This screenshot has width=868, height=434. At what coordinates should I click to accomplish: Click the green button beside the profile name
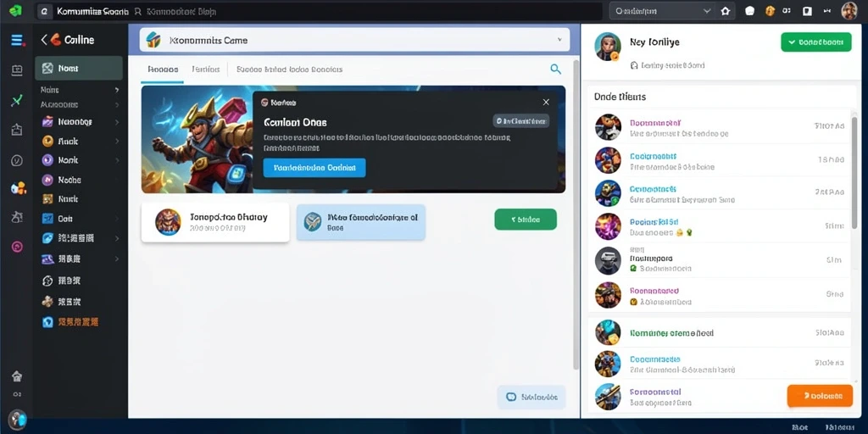[816, 42]
